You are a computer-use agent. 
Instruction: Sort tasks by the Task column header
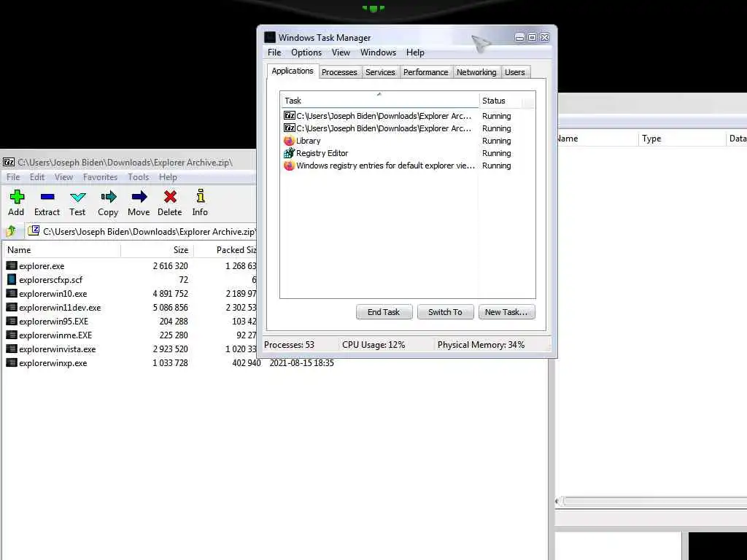click(x=379, y=101)
